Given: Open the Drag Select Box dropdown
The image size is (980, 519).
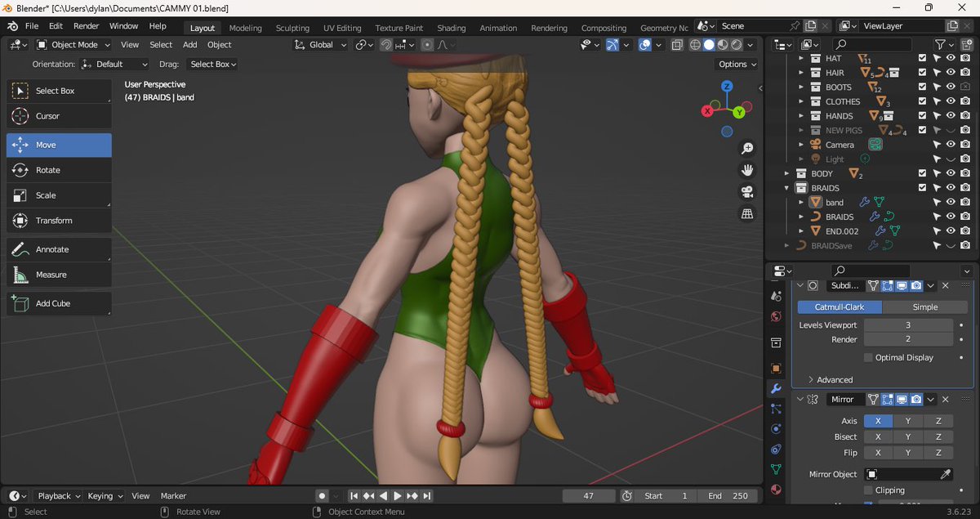Looking at the screenshot, I should (x=212, y=64).
